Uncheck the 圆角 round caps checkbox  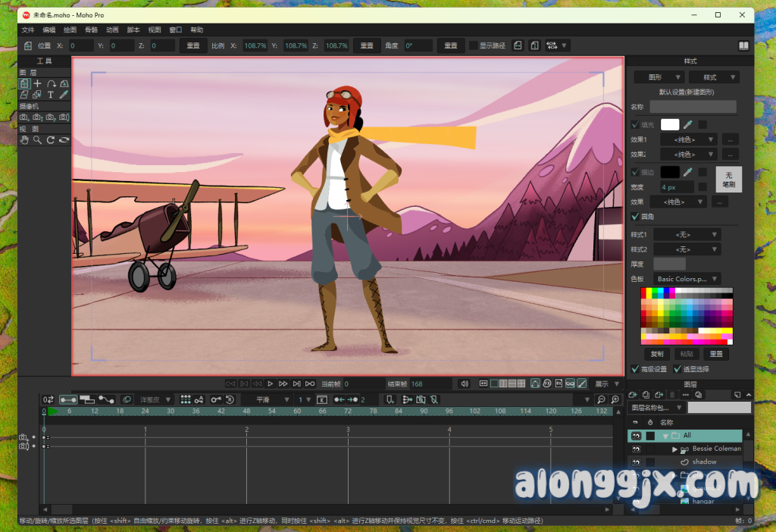tap(635, 217)
